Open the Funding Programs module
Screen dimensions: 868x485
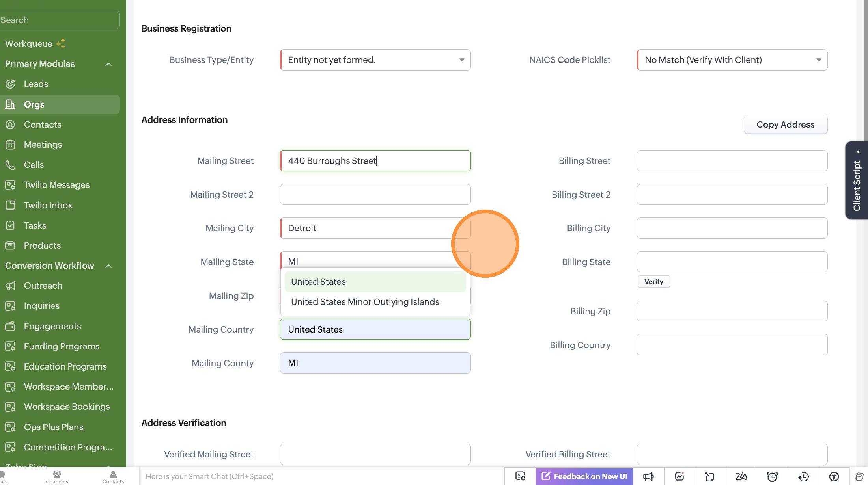click(62, 346)
